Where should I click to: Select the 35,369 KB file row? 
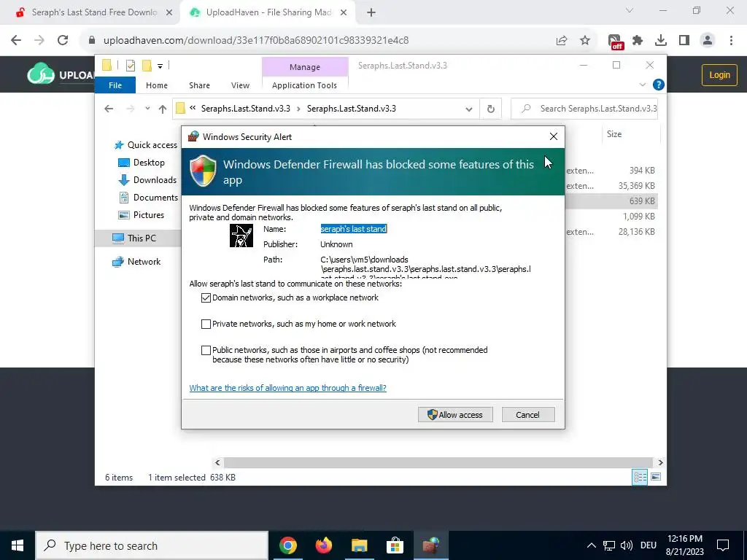(613, 186)
